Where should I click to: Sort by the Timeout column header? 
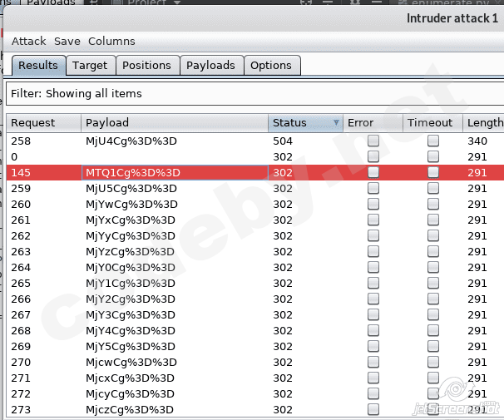pos(432,123)
